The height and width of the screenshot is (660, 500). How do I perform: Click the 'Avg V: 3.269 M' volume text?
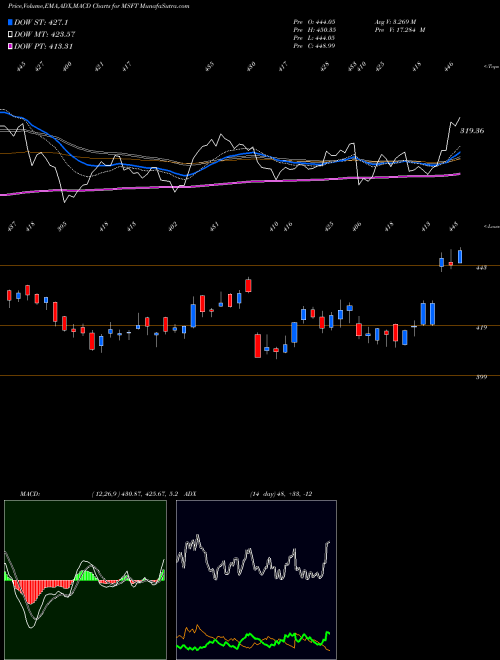pos(395,22)
